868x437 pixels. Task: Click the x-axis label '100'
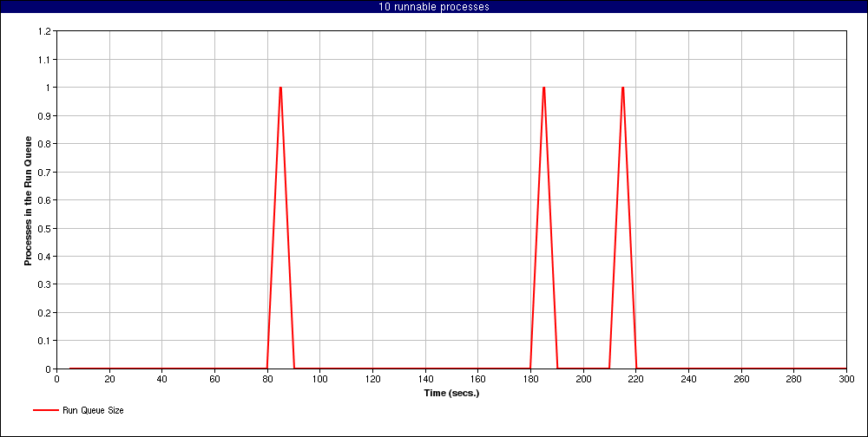point(320,379)
